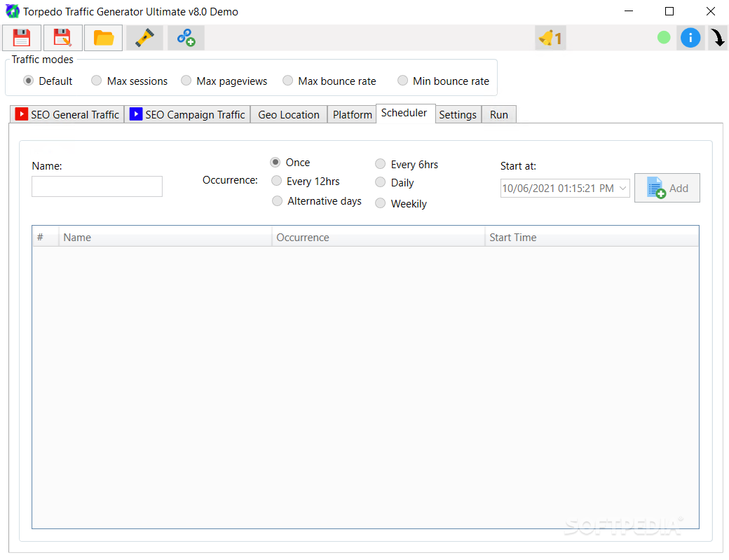Expand the Start at date picker dropdown

623,189
